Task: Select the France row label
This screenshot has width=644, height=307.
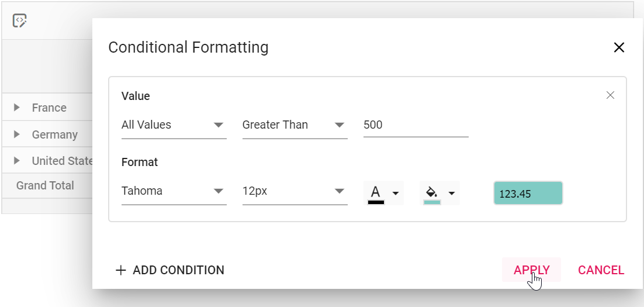Action: [x=49, y=108]
